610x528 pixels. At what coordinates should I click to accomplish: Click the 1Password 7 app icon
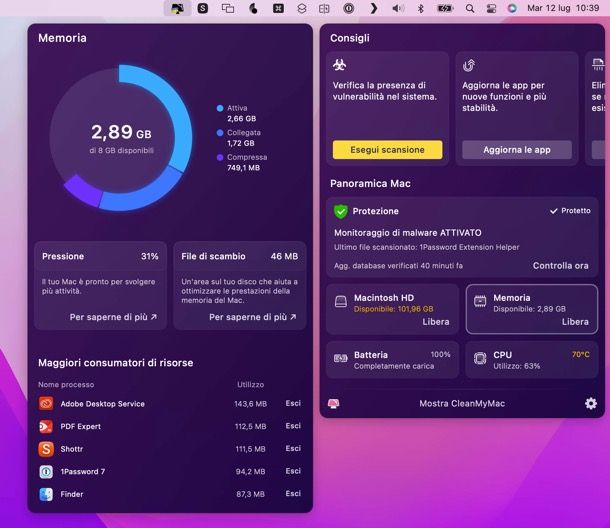coord(46,472)
